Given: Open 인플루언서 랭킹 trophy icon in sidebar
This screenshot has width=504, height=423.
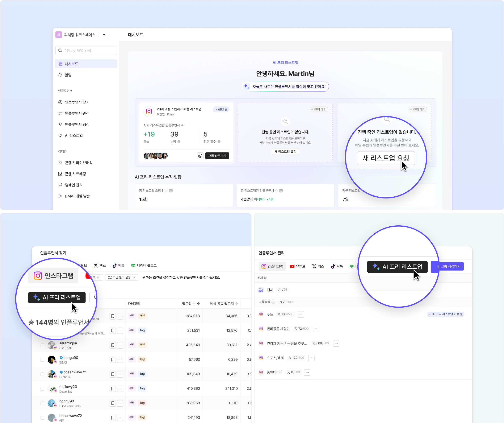Looking at the screenshot, I should point(60,124).
